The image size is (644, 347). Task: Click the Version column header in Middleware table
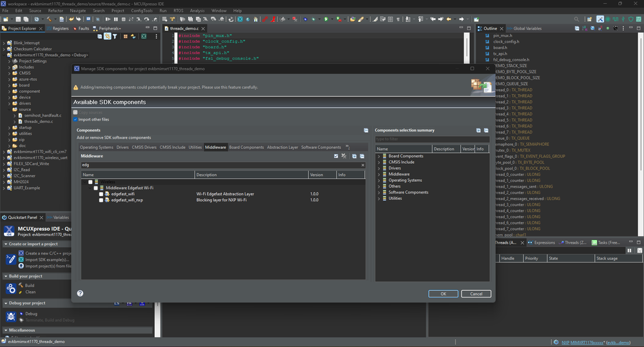click(x=322, y=175)
